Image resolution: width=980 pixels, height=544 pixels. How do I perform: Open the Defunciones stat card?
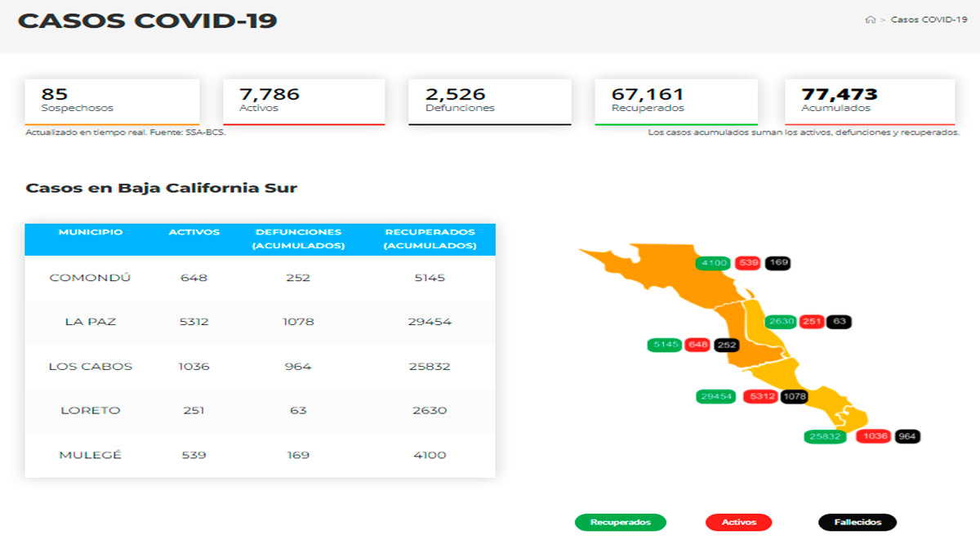[489, 101]
